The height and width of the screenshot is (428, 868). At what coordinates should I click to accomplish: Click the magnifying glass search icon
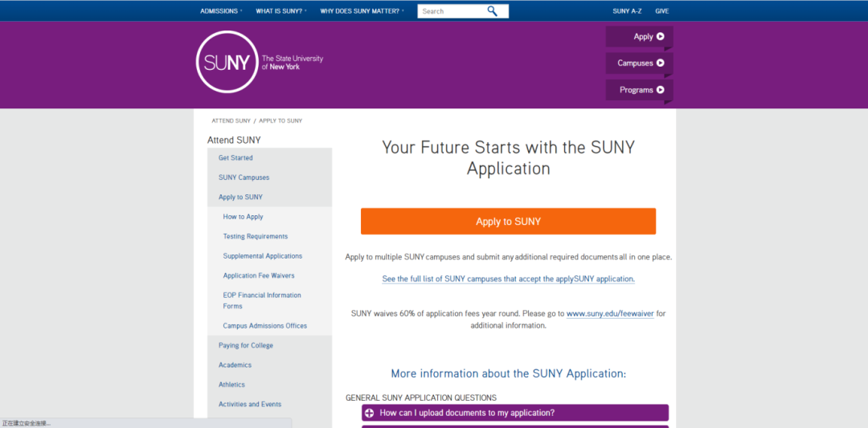point(492,11)
